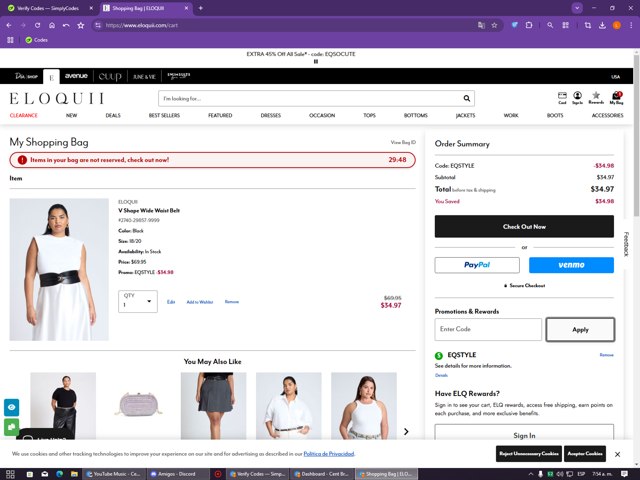Switch to the Verify Codes SimplyCodes browser tab
Screen dimensions: 640x480
tap(49, 8)
